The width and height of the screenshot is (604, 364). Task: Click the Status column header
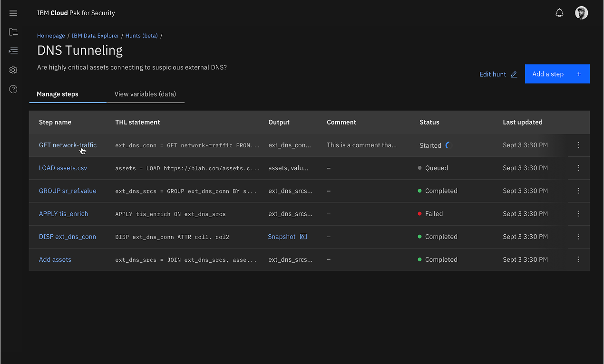429,122
